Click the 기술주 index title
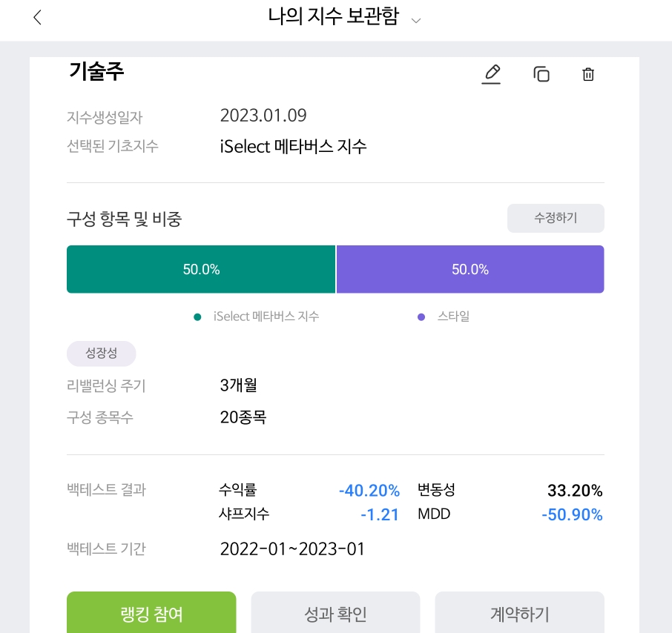This screenshot has height=633, width=672. [x=96, y=71]
